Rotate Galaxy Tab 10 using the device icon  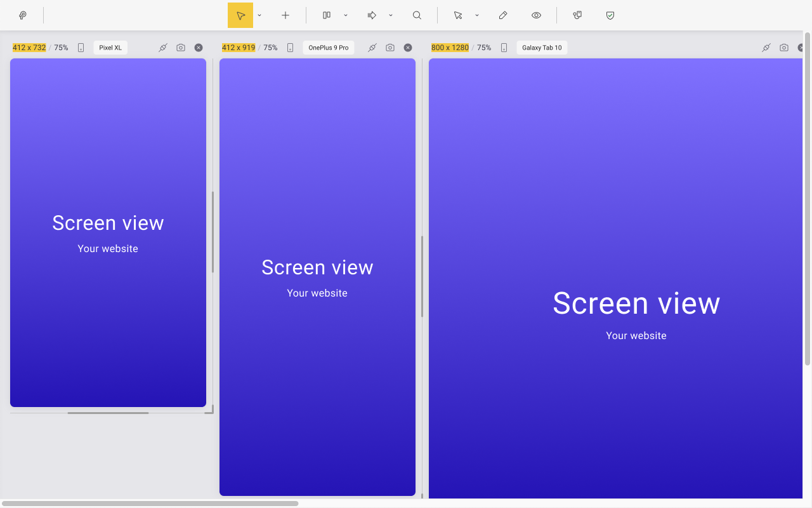[x=504, y=48]
